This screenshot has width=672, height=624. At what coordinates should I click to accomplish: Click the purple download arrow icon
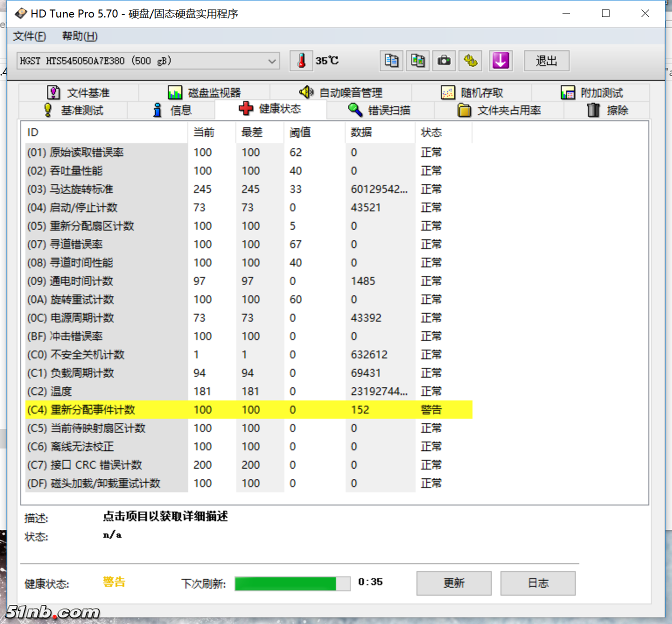pos(500,61)
